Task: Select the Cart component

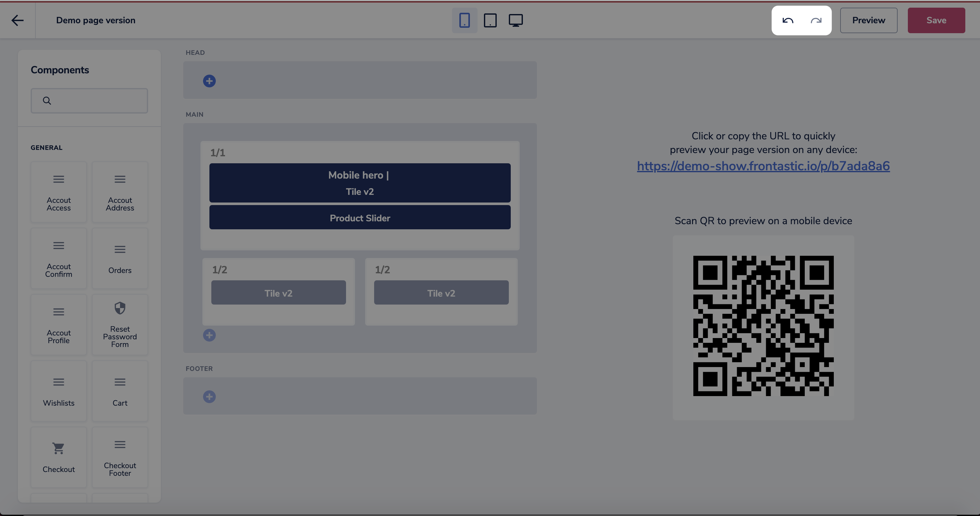Action: click(x=120, y=391)
